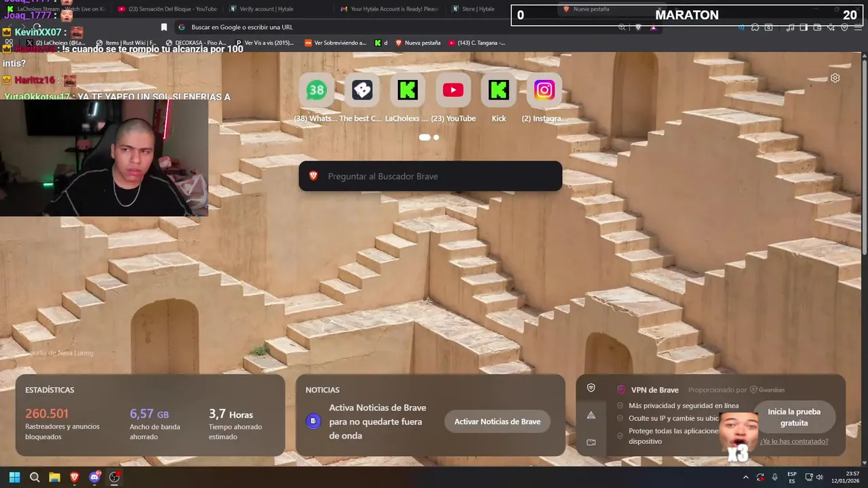This screenshot has width=868, height=488.
Task: Open the Kick shortcut tile
Action: coord(498,90)
